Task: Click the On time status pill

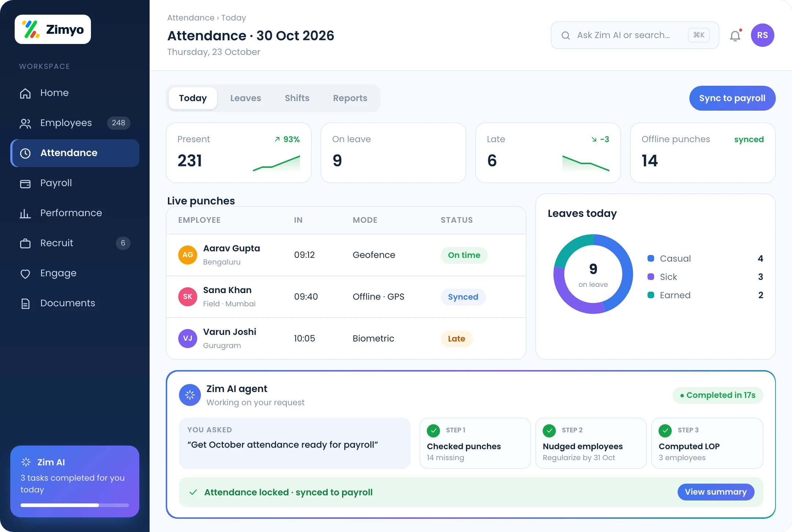Action: click(464, 255)
